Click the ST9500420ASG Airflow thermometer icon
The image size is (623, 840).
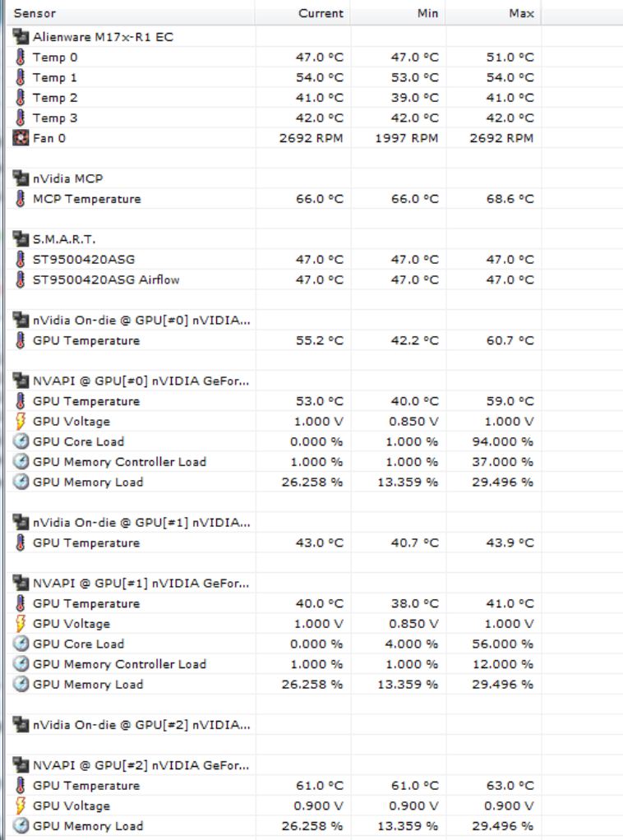tap(21, 279)
